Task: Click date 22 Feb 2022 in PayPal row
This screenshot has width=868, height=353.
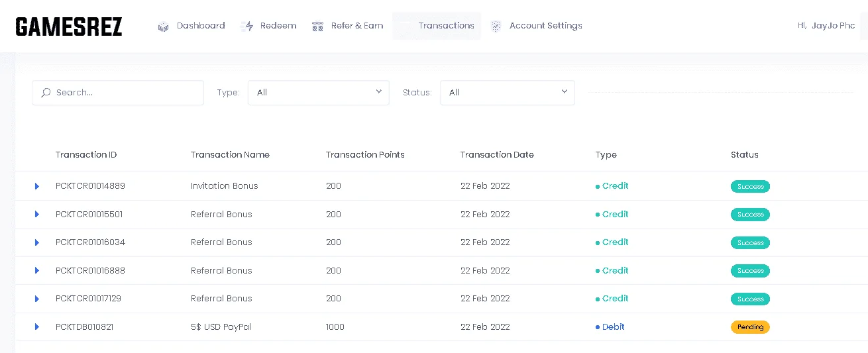Action: [x=485, y=327]
